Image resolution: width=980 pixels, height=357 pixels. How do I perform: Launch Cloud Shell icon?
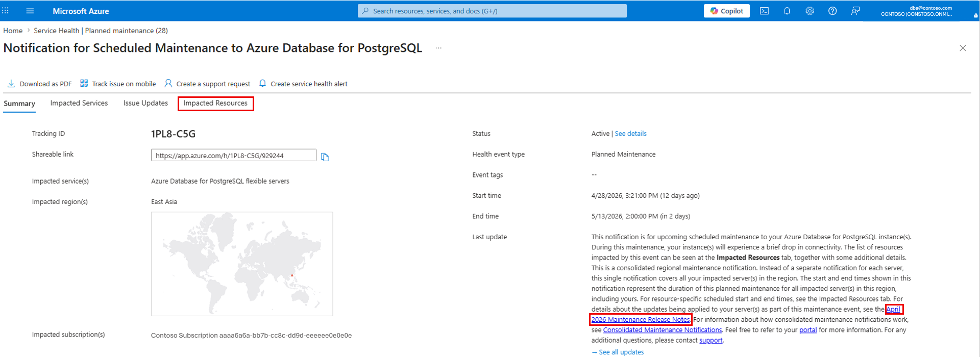pyautogui.click(x=764, y=11)
